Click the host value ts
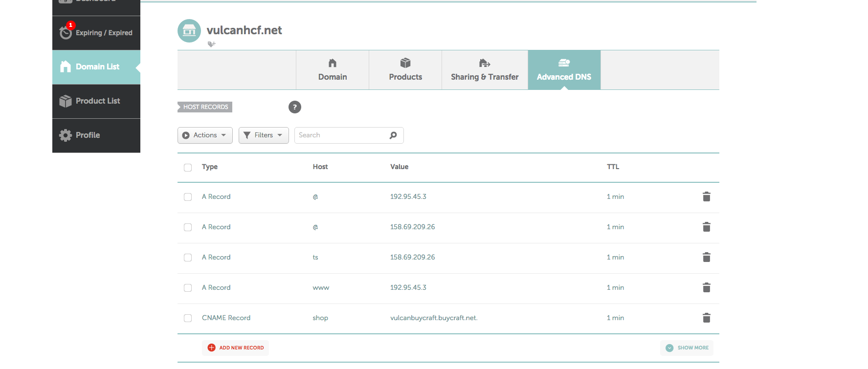Image resolution: width=868 pixels, height=369 pixels. pos(315,257)
